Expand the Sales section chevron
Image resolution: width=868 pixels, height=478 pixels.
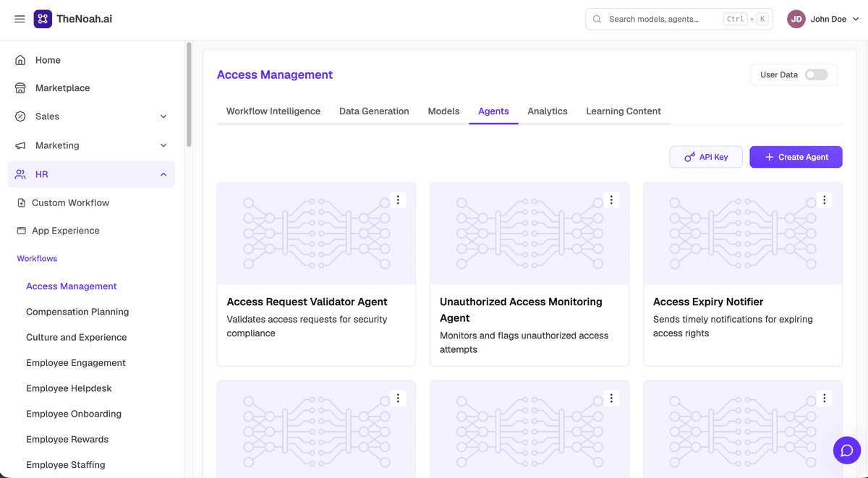[163, 116]
